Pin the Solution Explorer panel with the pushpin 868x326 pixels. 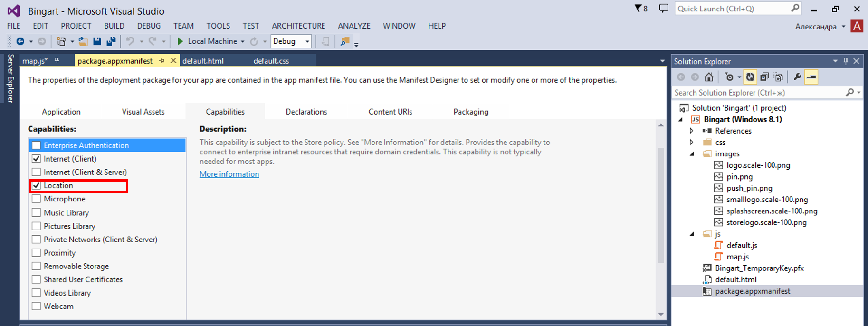(x=846, y=61)
